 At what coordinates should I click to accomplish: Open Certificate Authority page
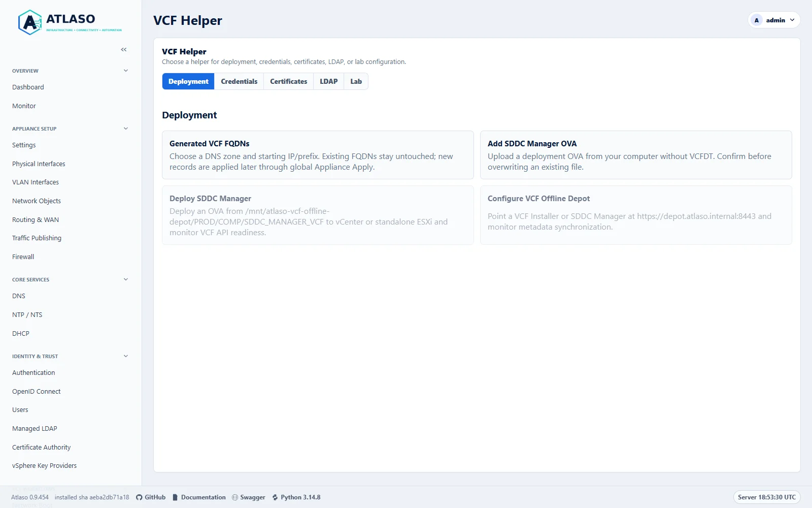[42, 448]
